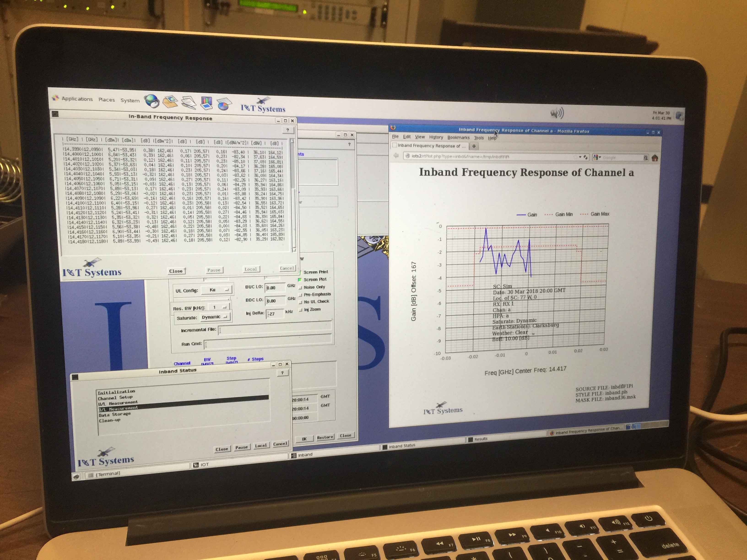
Task: Enable the Pre-Emphasis checkbox
Action: (300, 295)
